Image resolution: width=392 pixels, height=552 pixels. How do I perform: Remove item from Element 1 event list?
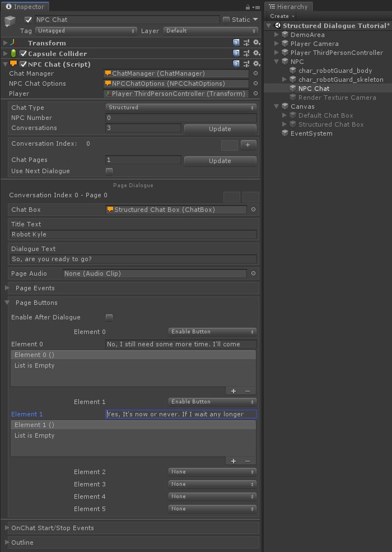click(248, 461)
